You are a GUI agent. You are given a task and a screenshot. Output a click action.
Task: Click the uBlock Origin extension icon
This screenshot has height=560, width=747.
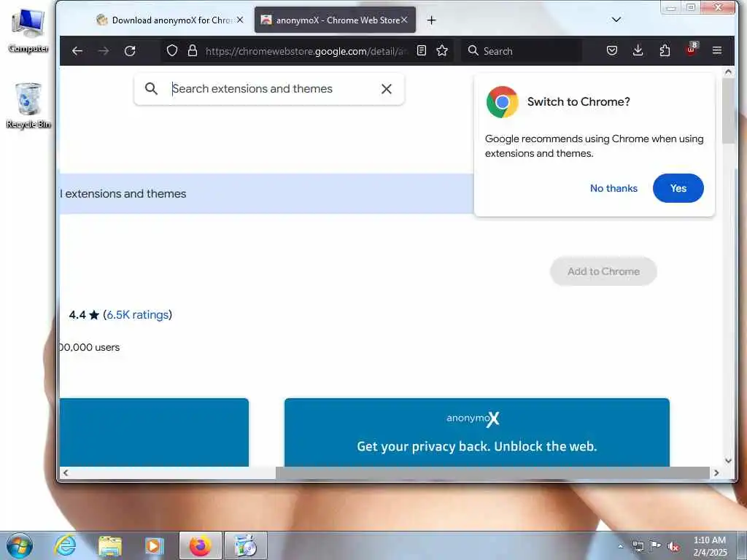click(x=692, y=50)
